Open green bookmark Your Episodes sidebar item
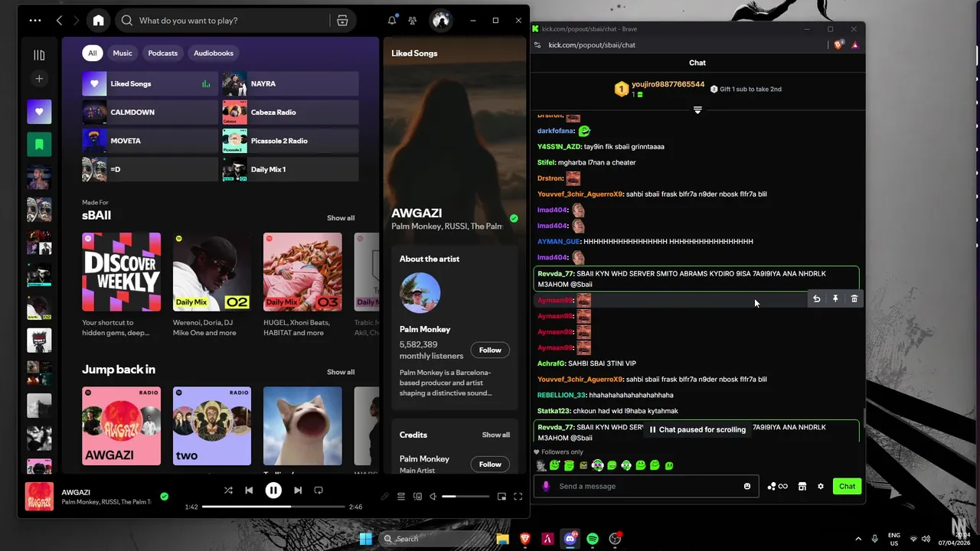980x551 pixels. coord(39,144)
